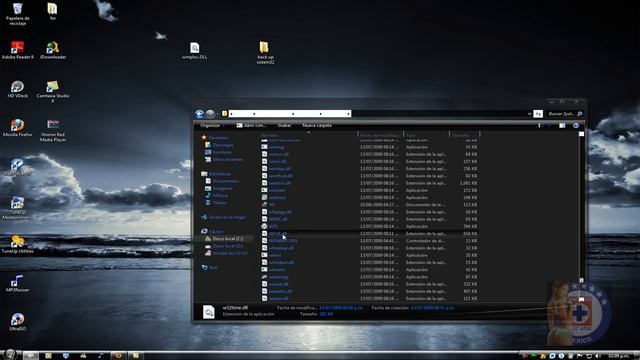Open TuneUp Utilities desktop icon

click(18, 244)
